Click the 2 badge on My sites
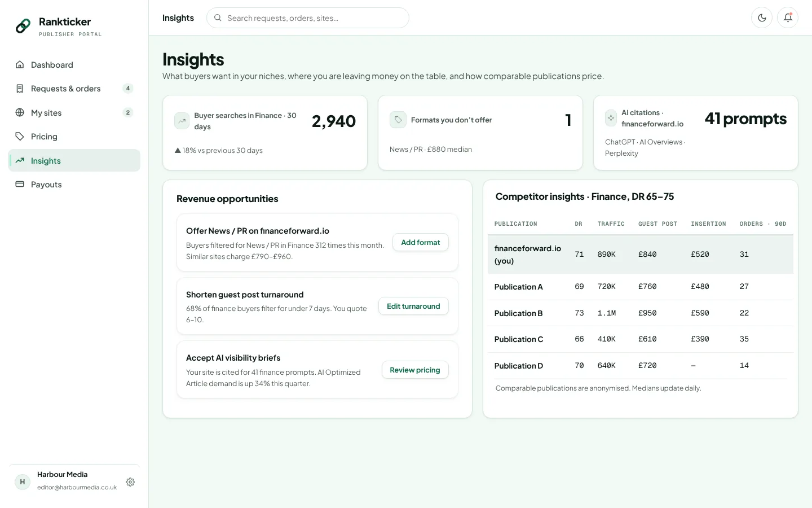 coord(128,112)
